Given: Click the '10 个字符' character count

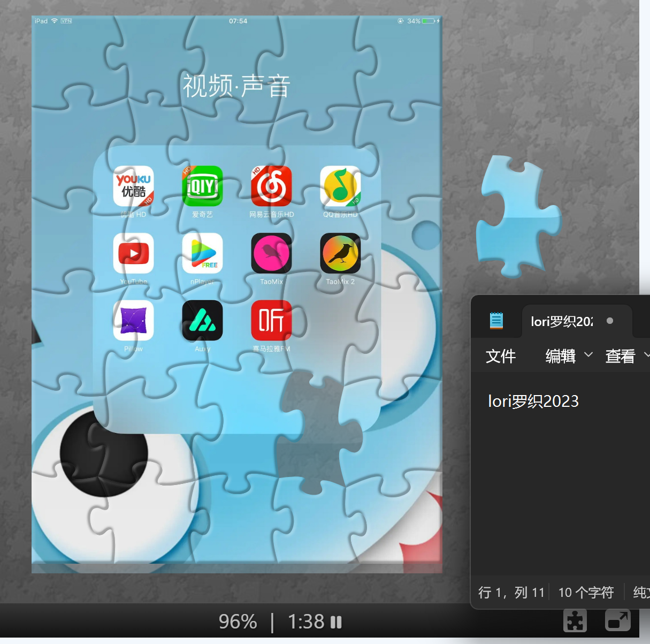Looking at the screenshot, I should 586,592.
